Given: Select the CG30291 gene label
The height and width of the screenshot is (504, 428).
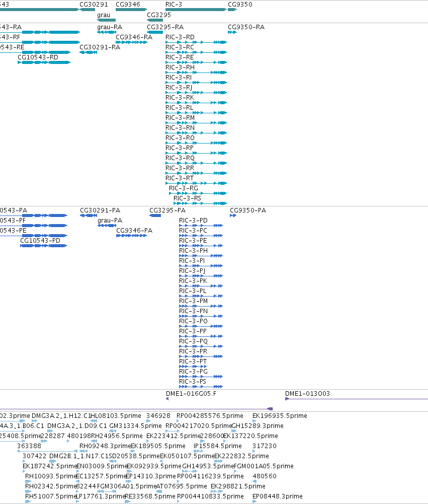Looking at the screenshot, I should [94, 5].
